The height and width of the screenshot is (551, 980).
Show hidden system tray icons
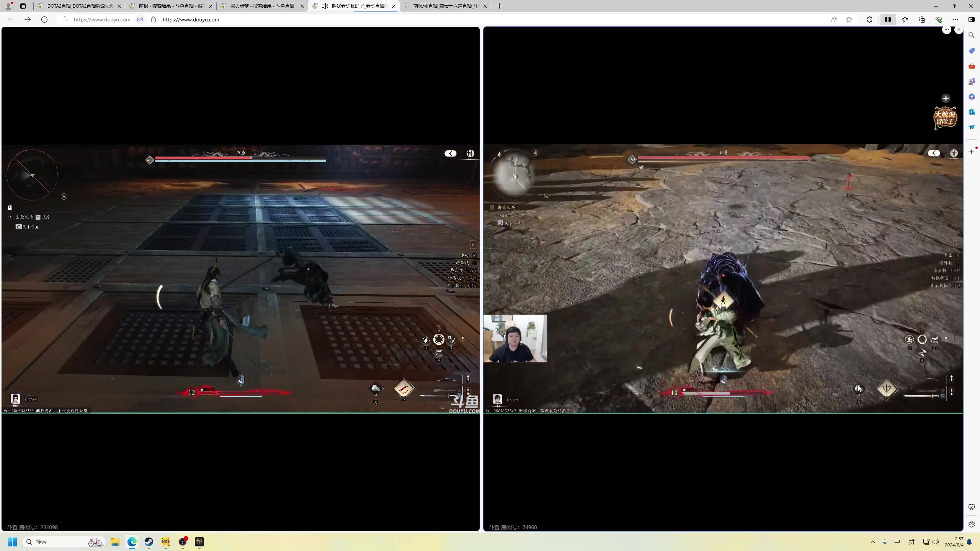click(873, 542)
